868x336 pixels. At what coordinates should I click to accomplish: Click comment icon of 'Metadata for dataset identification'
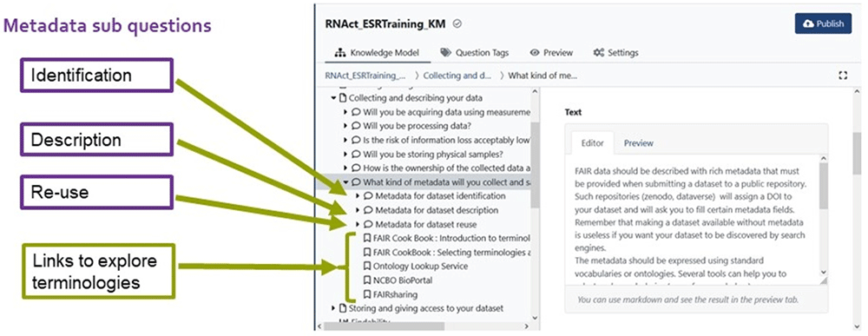367,196
